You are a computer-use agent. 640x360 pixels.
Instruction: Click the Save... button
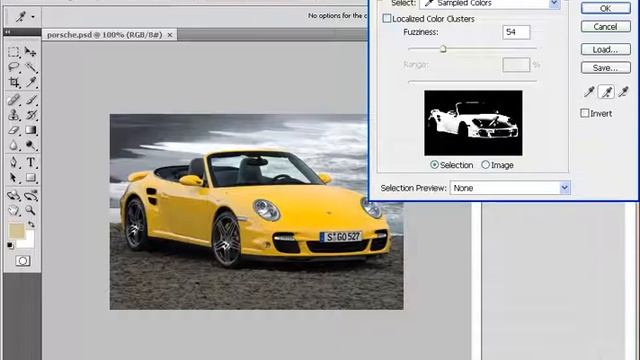pos(606,68)
